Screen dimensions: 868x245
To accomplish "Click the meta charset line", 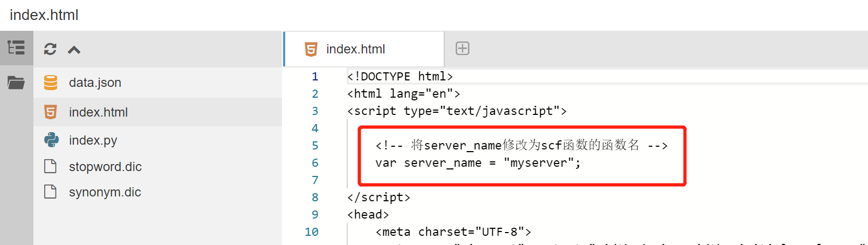I will coord(453,232).
